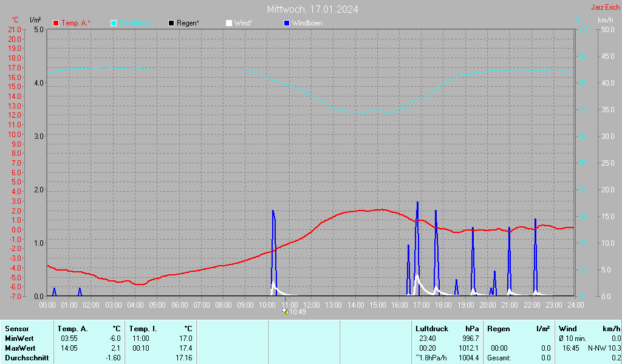Click the '14:05' maximum temperature time
622x364 pixels.
[x=69, y=348]
